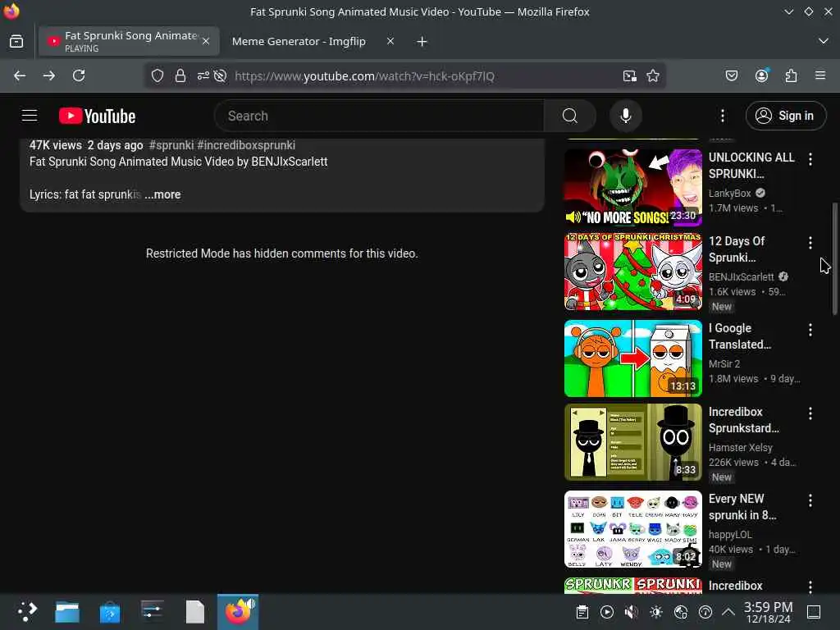Screen dimensions: 840x630
Task: Open the Discover software store in the taskbar
Action: click(x=110, y=612)
